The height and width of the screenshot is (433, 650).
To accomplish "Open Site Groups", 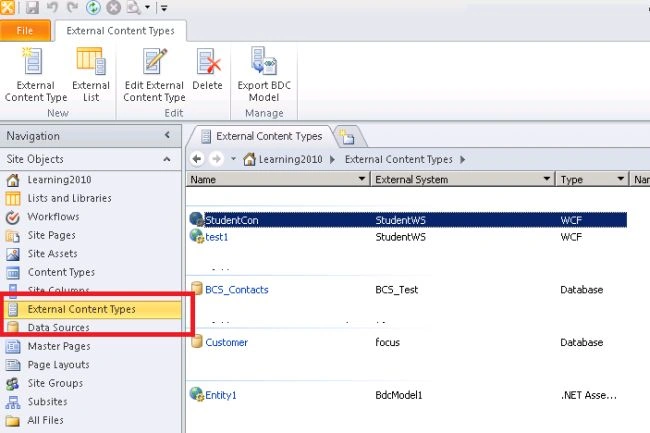I will coord(55,383).
